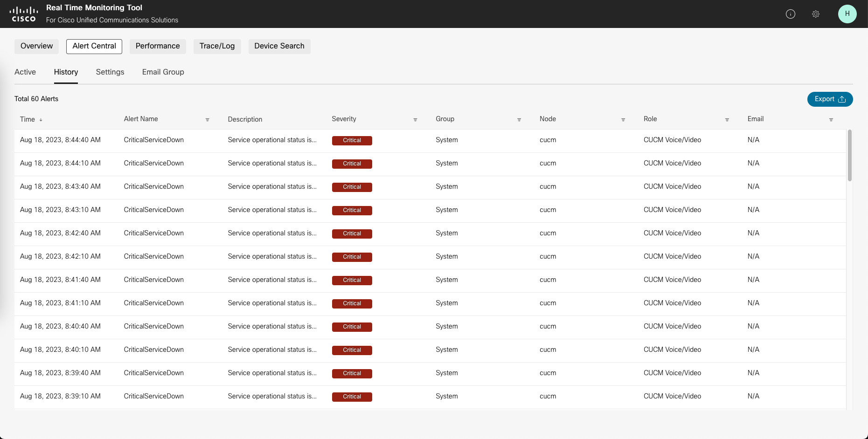Click the Export button
Viewport: 868px width, 439px height.
(x=830, y=99)
